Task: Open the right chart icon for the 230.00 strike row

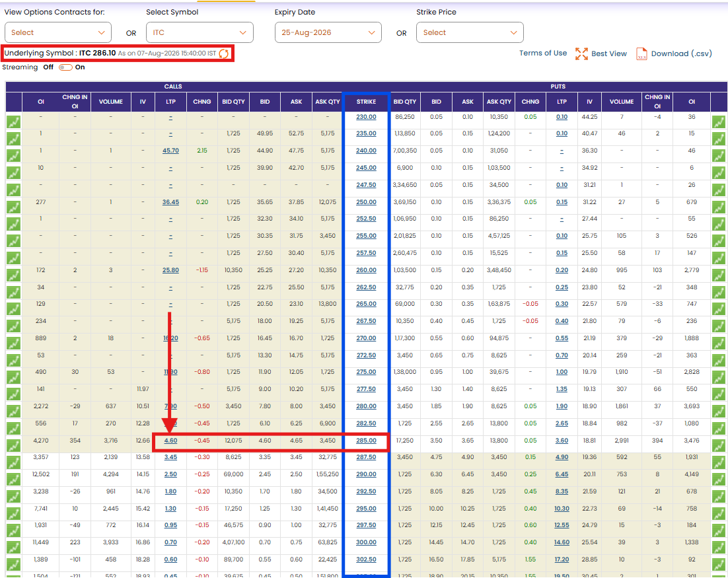Action: (719, 122)
